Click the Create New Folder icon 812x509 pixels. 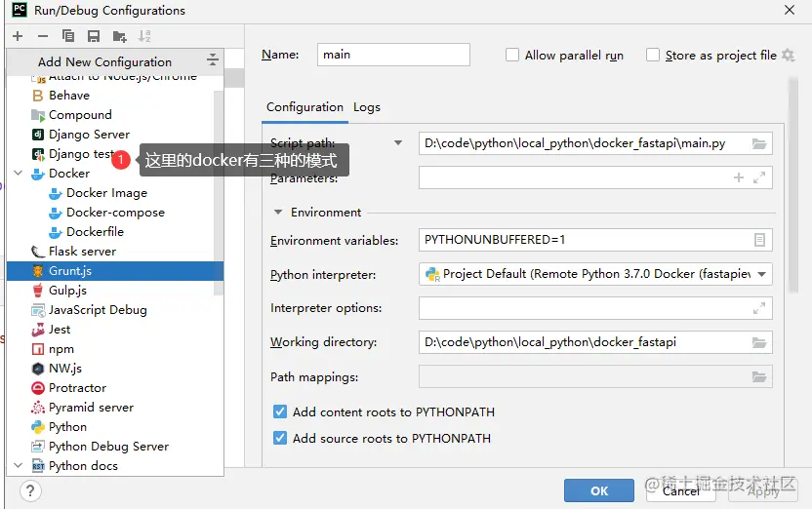120,36
